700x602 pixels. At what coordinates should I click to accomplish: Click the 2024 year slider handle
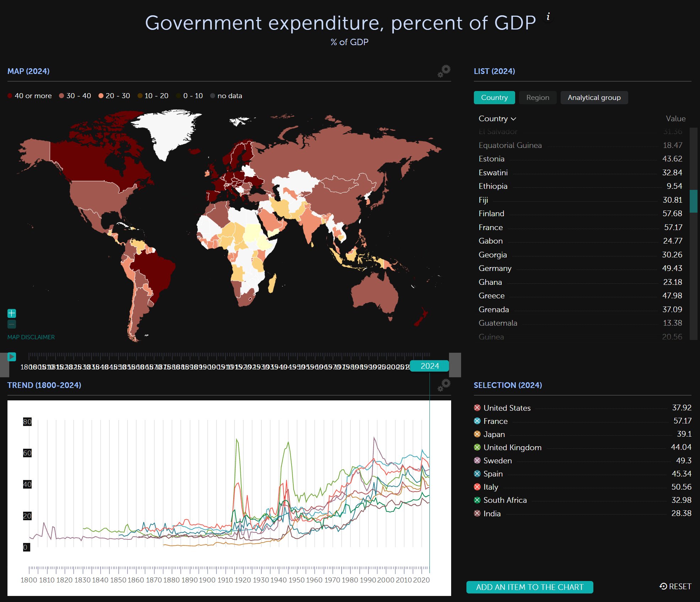pyautogui.click(x=429, y=366)
